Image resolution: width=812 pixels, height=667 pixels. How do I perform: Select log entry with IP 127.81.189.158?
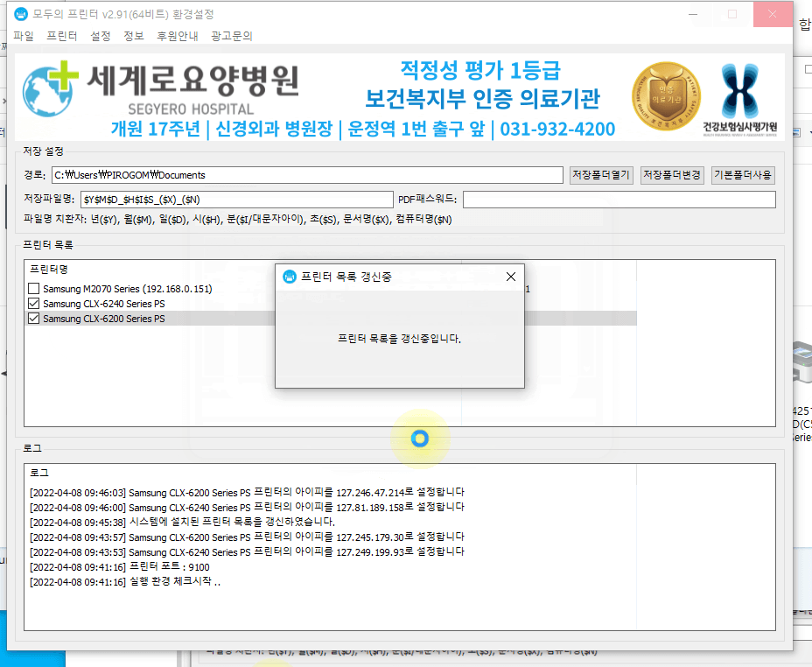tap(247, 507)
